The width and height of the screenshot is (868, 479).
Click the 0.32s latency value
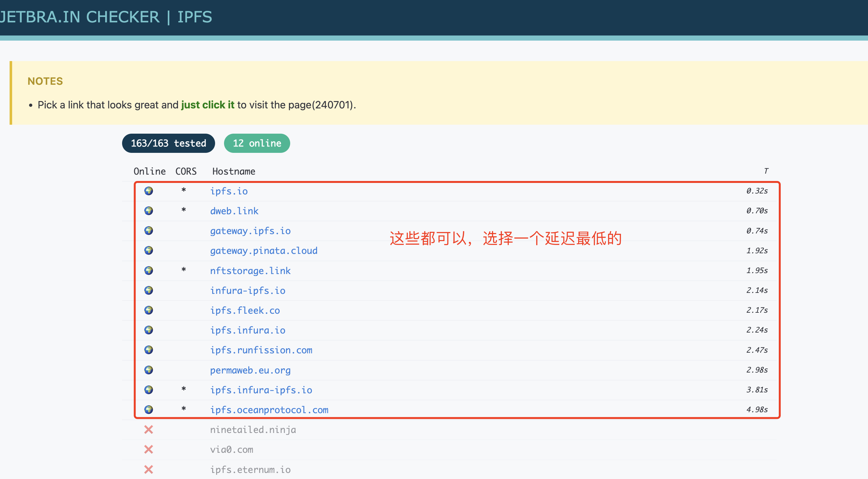(757, 191)
